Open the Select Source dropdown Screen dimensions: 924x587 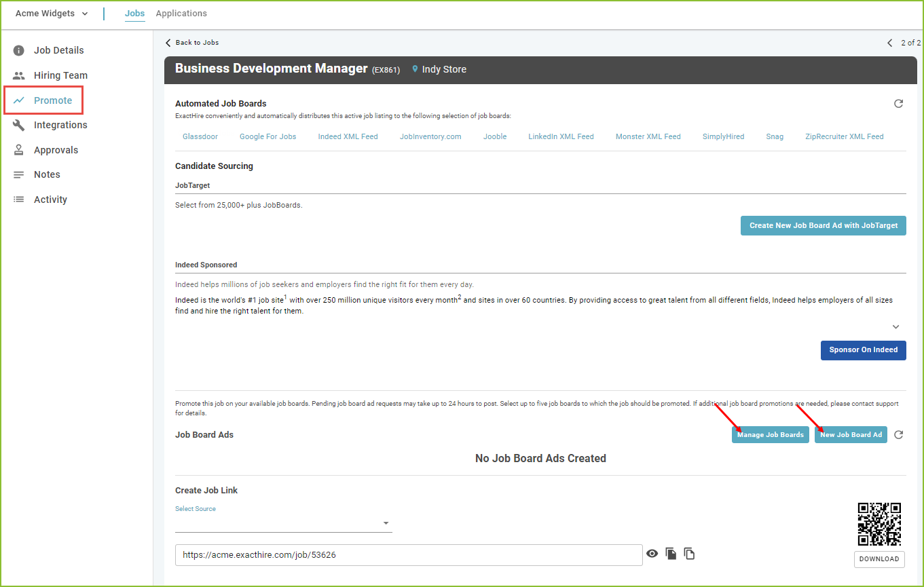click(x=284, y=523)
